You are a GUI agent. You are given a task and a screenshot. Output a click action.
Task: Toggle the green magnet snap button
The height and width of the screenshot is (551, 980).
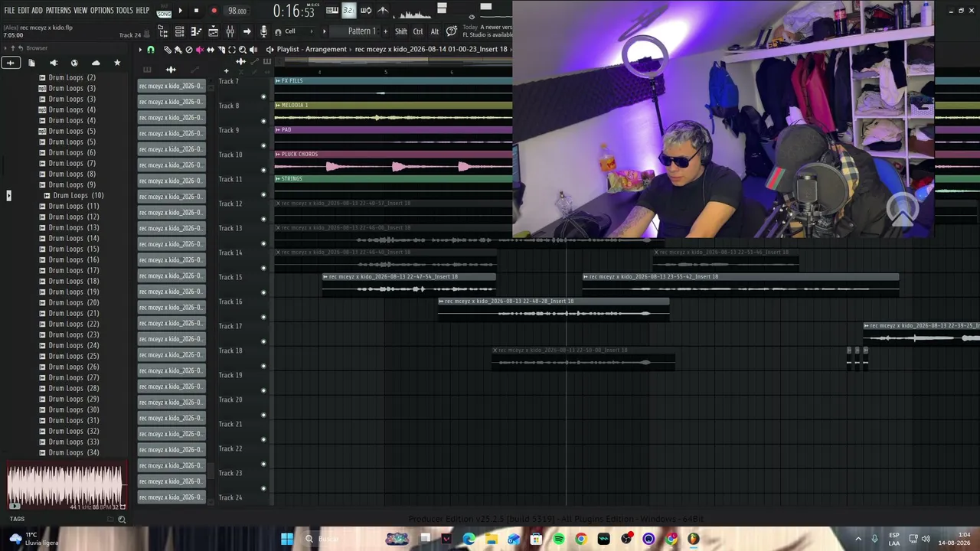coord(151,50)
